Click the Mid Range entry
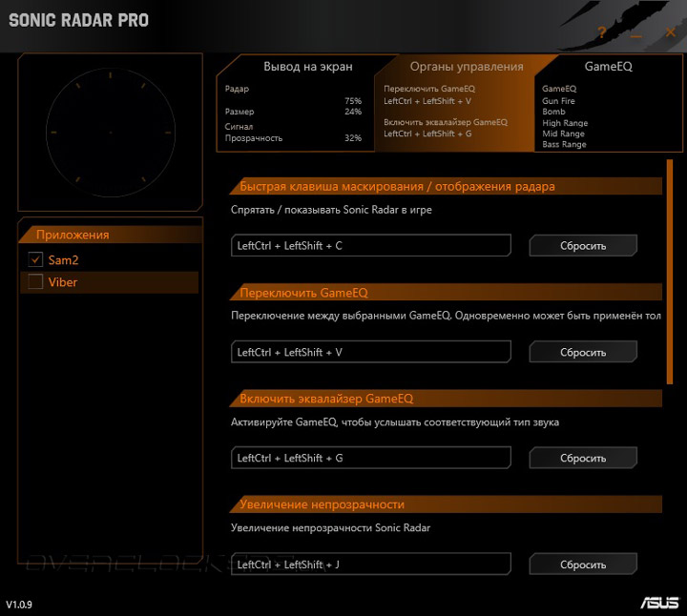 (x=563, y=133)
